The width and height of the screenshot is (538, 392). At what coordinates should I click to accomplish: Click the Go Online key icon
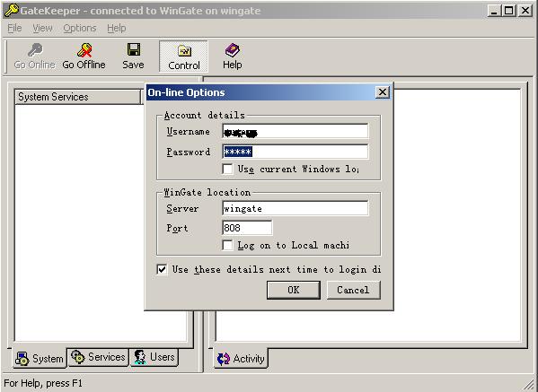click(35, 50)
